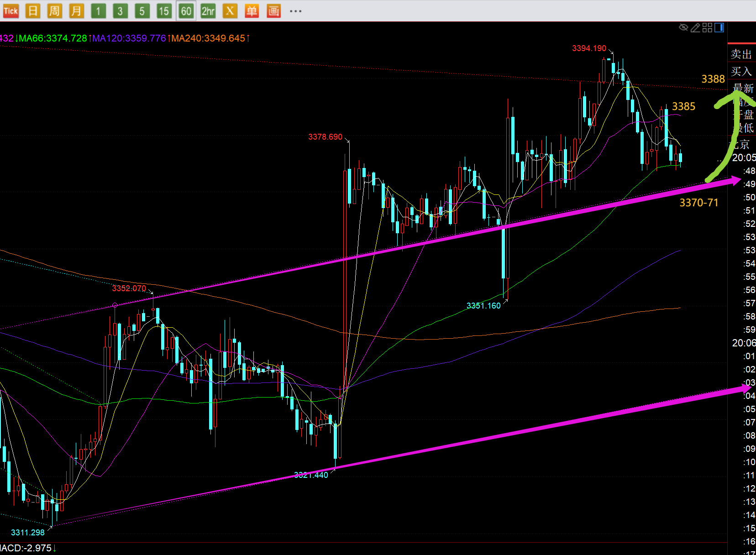This screenshot has height=555, width=756.
Task: Switch chart to Tick view
Action: click(x=10, y=11)
